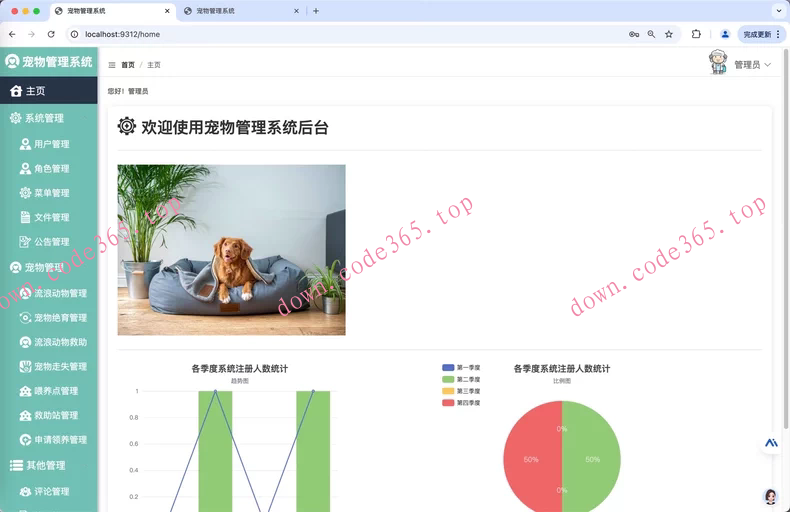Switch to the second 宠物管理系统 tab
This screenshot has height=512, width=790.
click(x=241, y=11)
